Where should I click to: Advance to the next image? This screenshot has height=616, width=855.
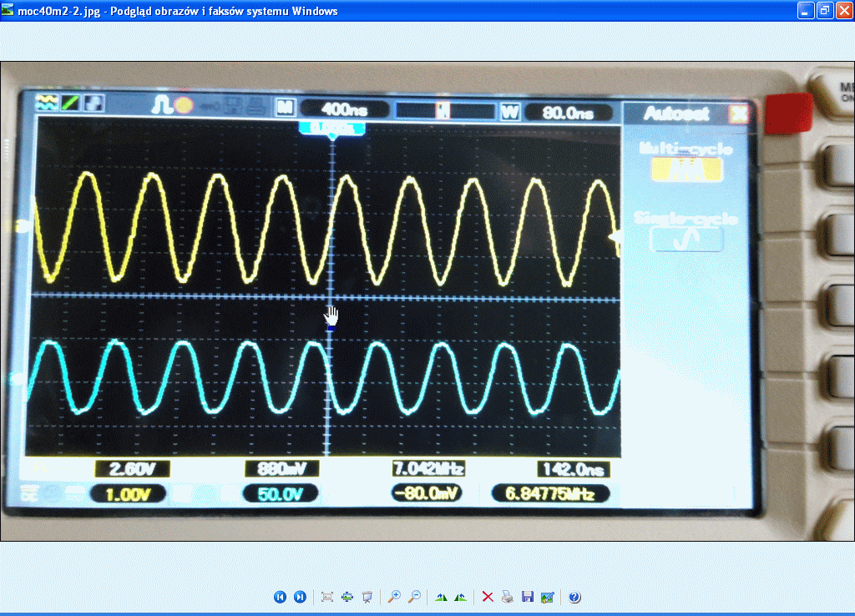[300, 597]
